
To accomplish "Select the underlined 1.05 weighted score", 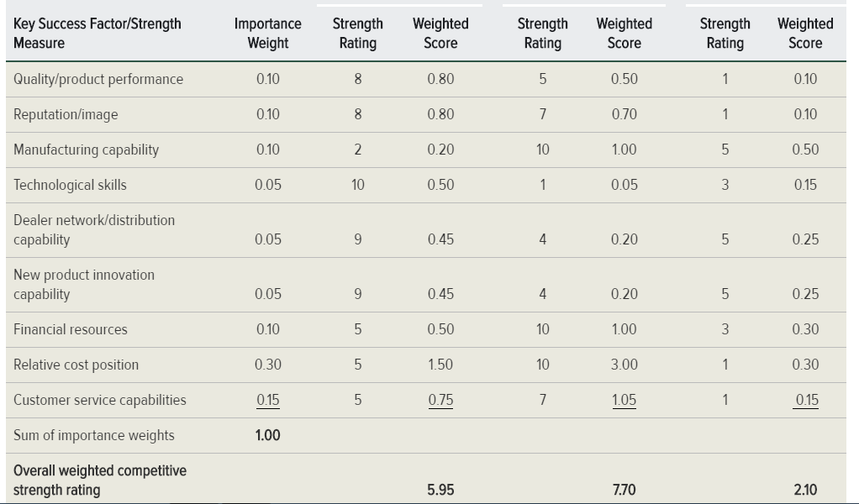I will 624,400.
